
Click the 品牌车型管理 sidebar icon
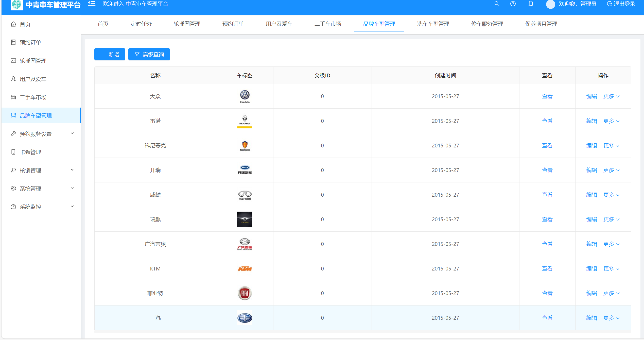click(13, 115)
